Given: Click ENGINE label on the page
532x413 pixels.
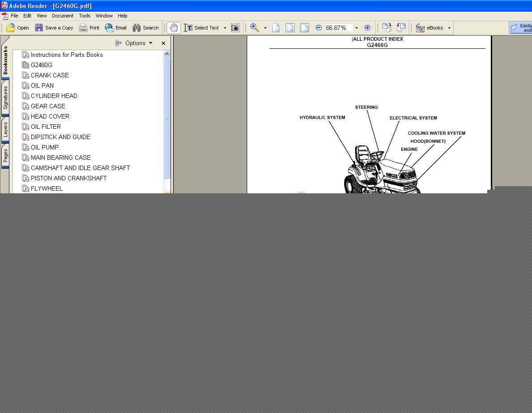Looking at the screenshot, I should [x=409, y=149].
